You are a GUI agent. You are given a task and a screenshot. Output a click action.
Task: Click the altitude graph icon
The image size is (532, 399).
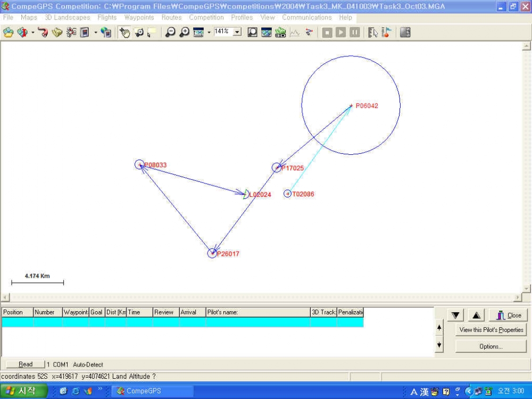295,32
